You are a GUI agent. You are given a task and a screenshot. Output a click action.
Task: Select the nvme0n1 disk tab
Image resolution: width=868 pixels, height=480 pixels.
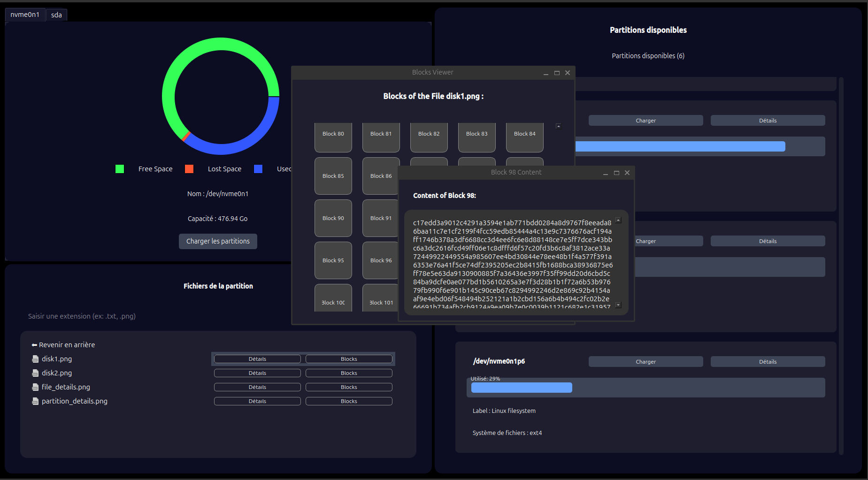click(25, 15)
